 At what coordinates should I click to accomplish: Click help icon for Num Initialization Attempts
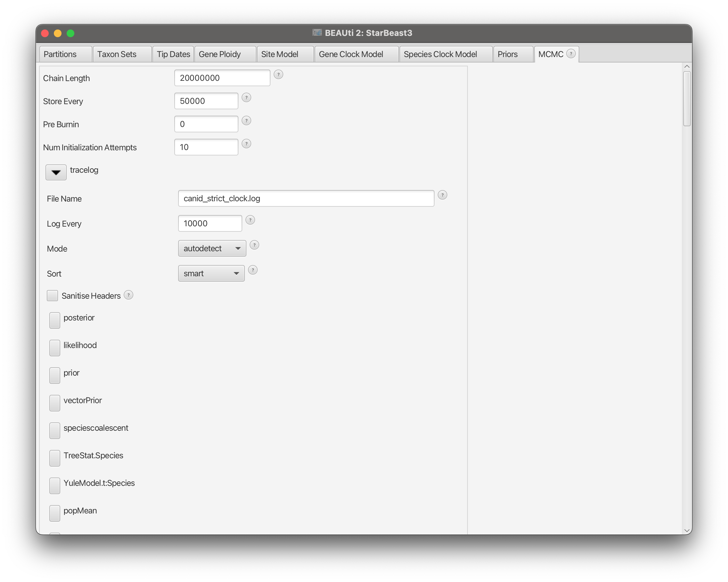coord(246,144)
